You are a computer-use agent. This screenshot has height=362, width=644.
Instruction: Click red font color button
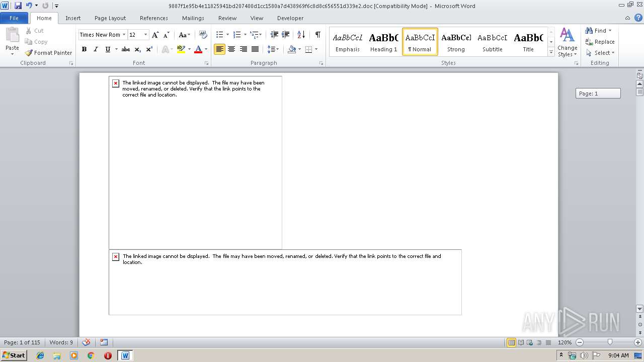[x=198, y=49]
